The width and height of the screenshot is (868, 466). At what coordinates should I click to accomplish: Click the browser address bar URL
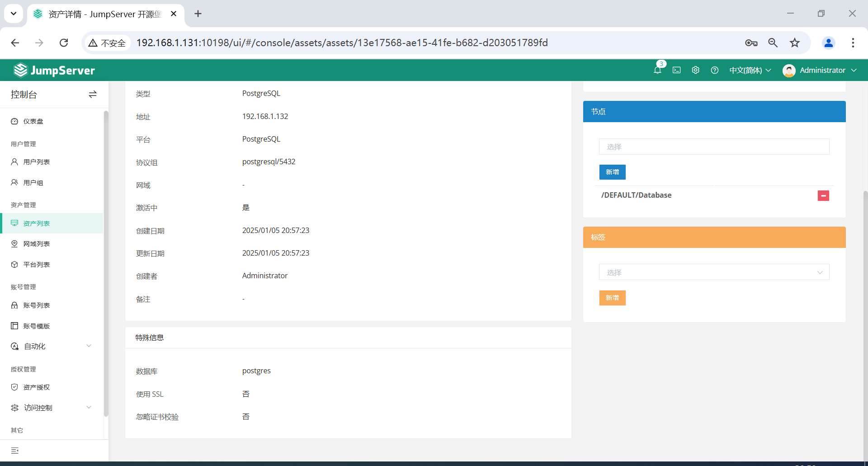342,43
